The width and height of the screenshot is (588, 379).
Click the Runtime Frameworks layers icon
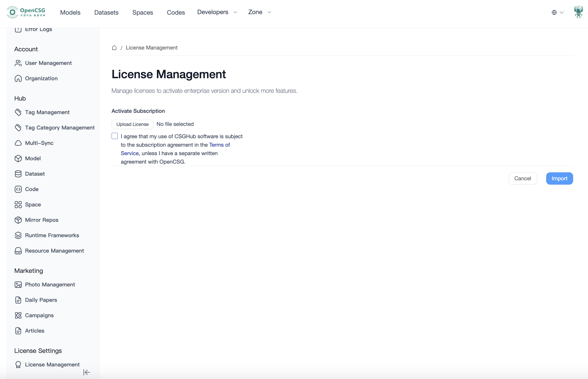click(18, 235)
